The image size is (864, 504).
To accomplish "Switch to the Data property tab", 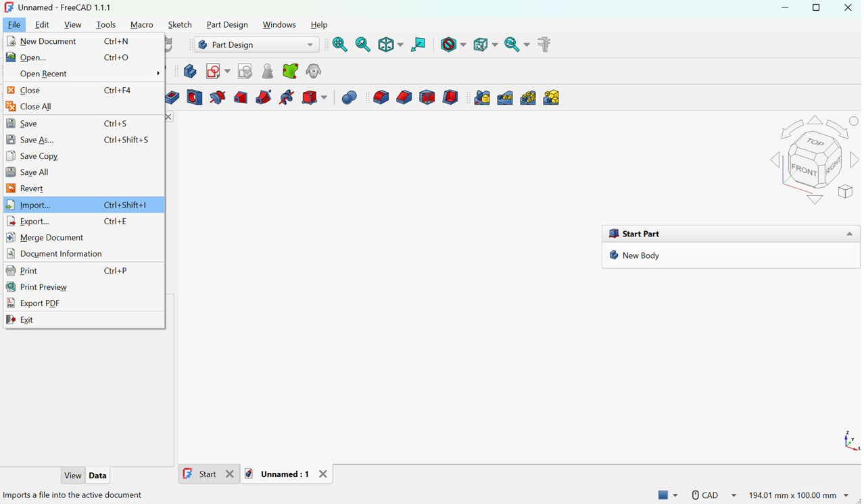I will 97,476.
